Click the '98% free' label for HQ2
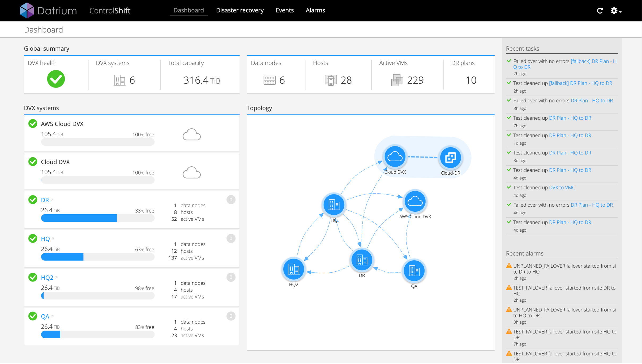 (144, 288)
